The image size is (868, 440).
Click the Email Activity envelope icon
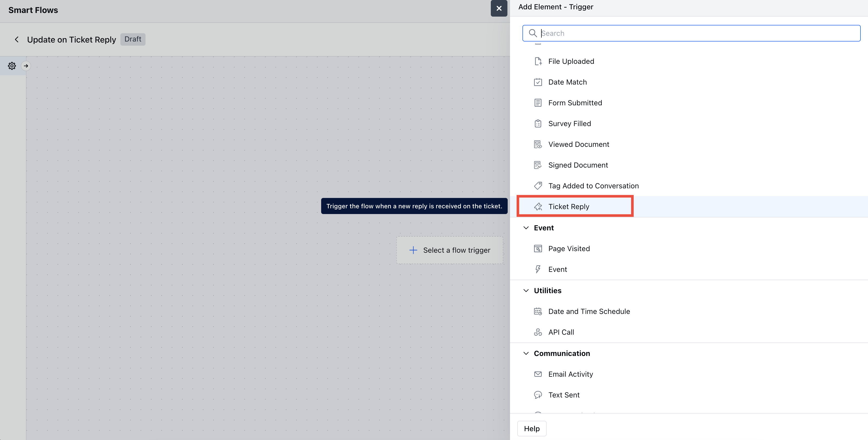(x=538, y=374)
